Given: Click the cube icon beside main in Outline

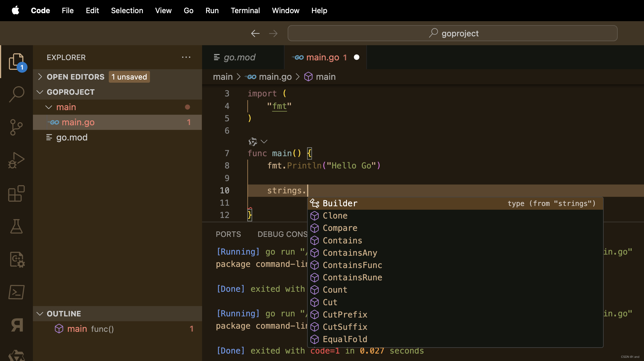Looking at the screenshot, I should click(x=59, y=329).
